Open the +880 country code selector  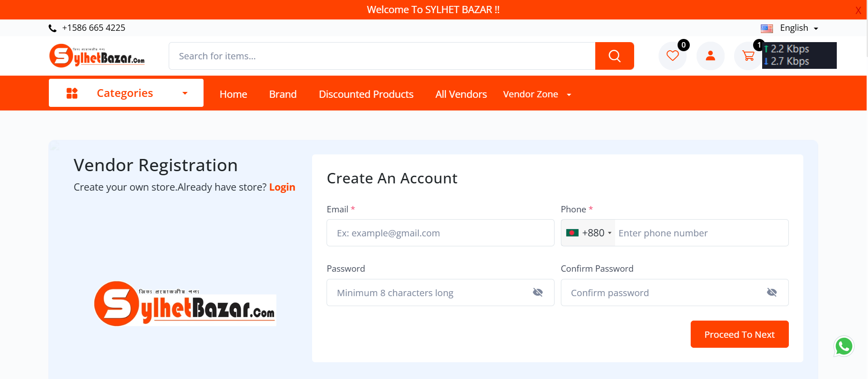click(588, 233)
